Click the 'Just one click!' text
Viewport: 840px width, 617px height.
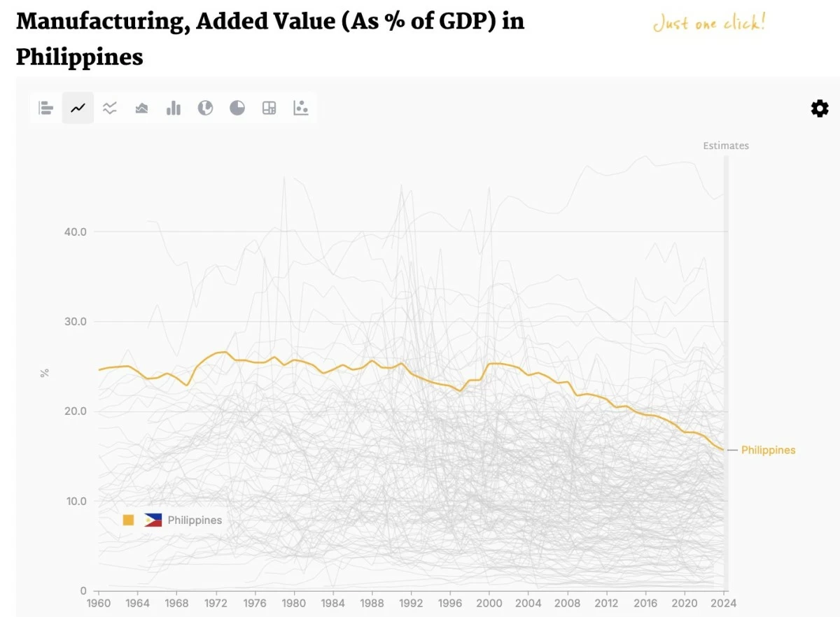pyautogui.click(x=709, y=23)
